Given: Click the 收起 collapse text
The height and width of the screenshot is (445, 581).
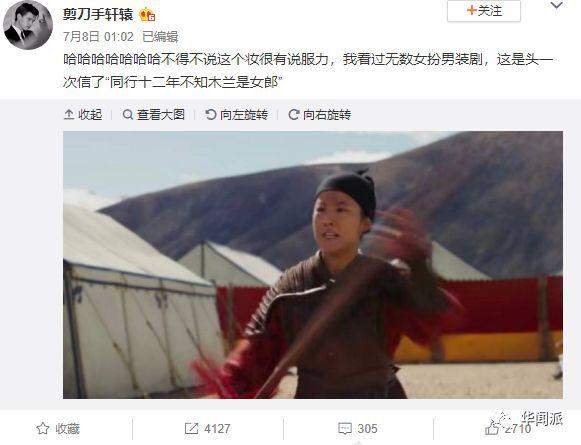Looking at the screenshot, I should (90, 114).
